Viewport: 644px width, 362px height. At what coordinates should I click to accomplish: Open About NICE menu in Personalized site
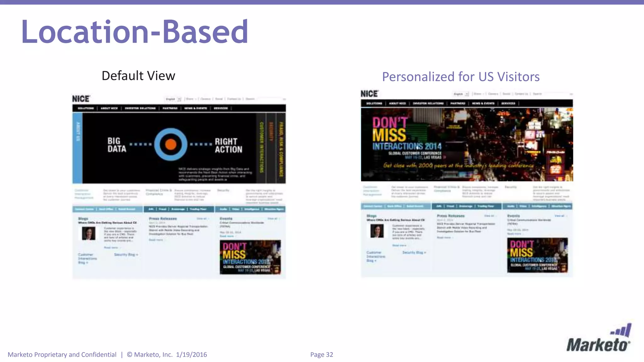click(397, 103)
